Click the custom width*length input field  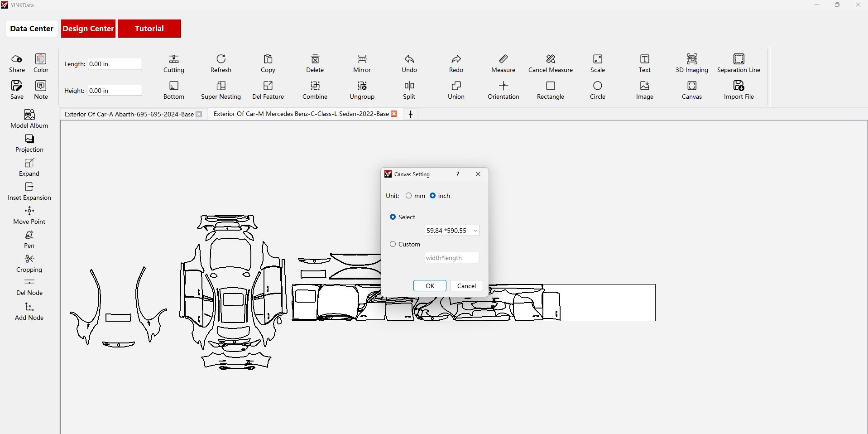click(451, 258)
